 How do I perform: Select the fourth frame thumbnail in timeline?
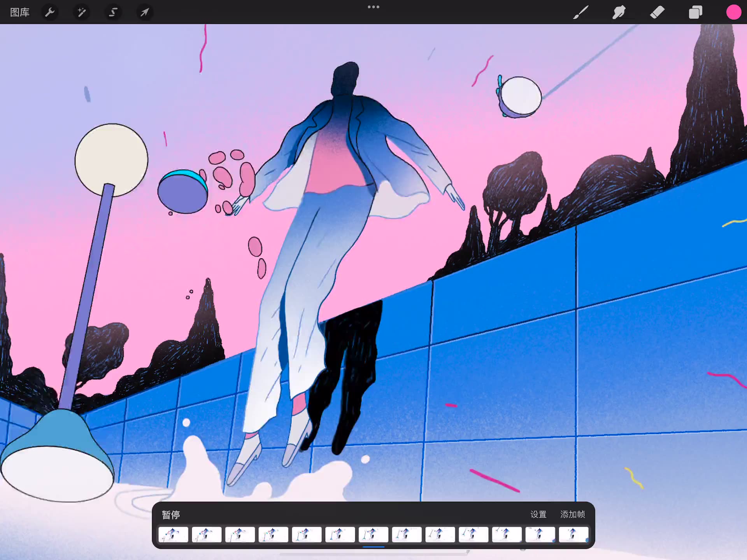click(x=273, y=535)
